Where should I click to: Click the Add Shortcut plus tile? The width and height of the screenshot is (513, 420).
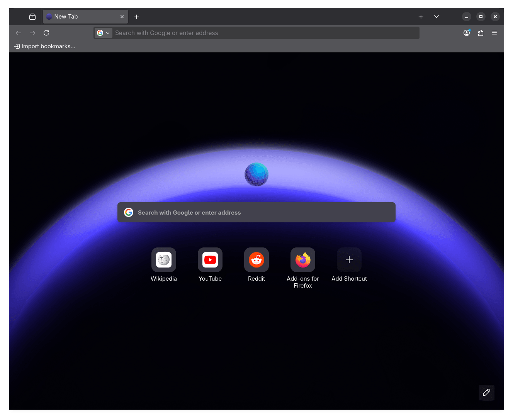(349, 260)
